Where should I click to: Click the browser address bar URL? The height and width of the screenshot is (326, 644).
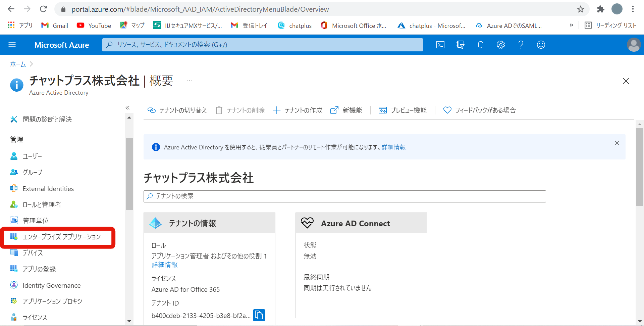(x=200, y=9)
